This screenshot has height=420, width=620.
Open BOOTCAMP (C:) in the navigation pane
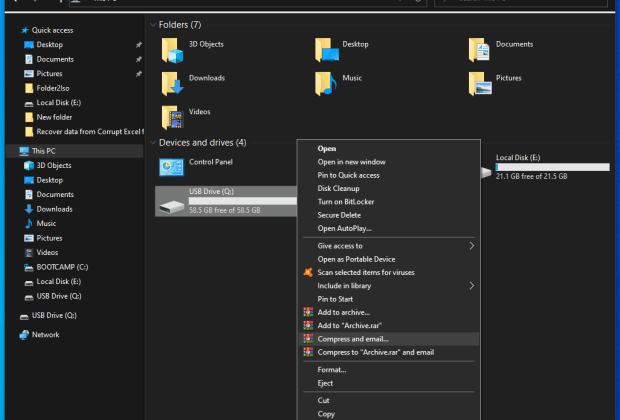point(62,268)
